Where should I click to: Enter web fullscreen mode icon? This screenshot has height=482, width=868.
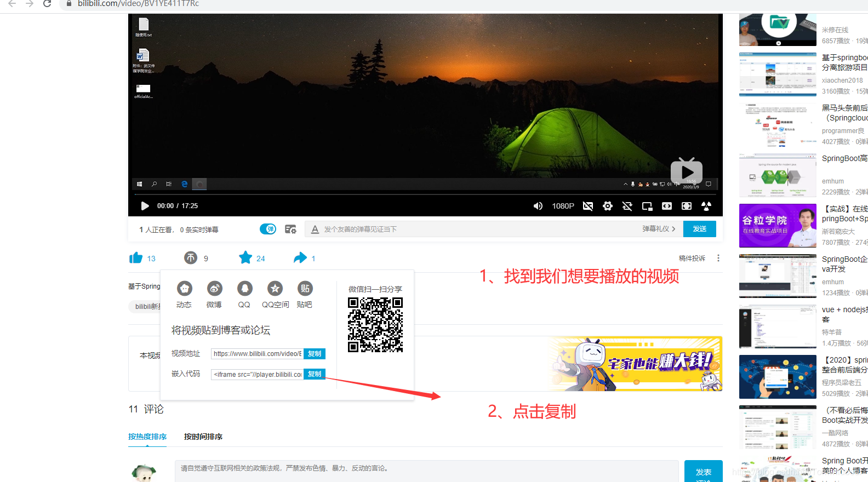[x=687, y=206]
